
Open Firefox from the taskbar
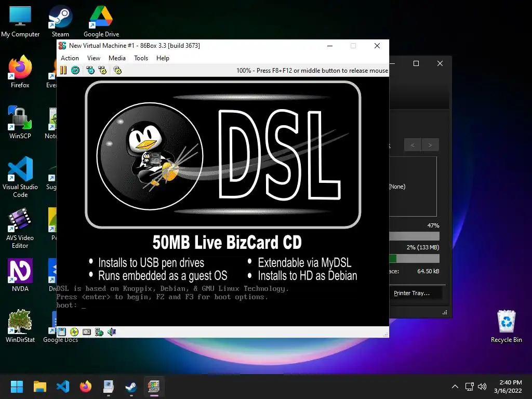tap(86, 387)
